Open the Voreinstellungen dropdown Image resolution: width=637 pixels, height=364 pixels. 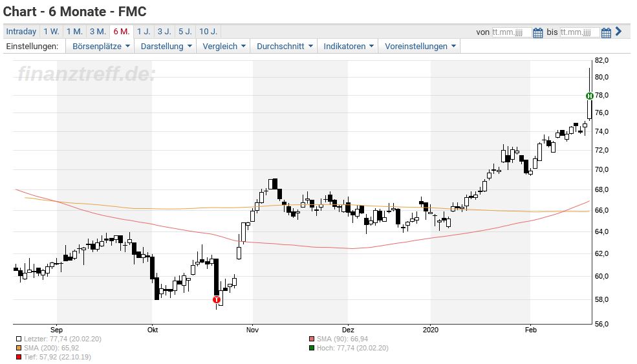coord(420,47)
